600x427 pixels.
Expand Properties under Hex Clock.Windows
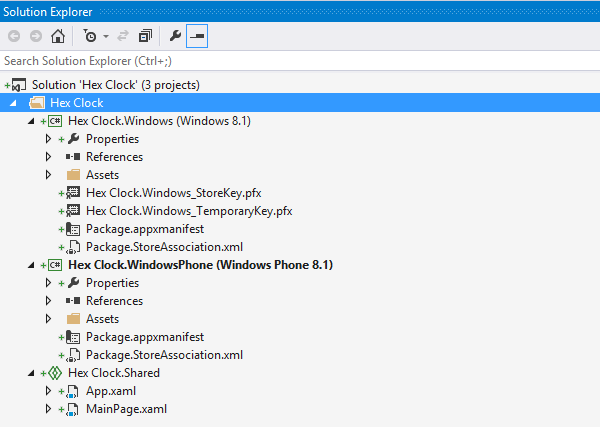(x=48, y=139)
